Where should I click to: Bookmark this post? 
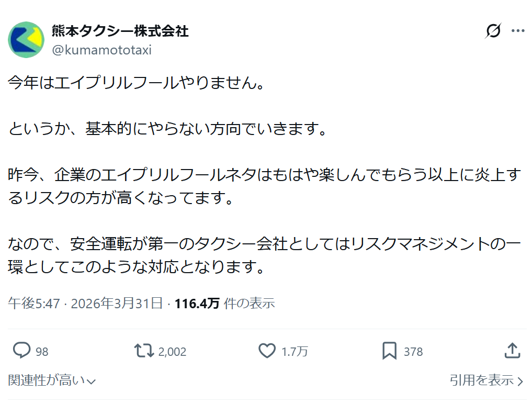pyautogui.click(x=389, y=351)
